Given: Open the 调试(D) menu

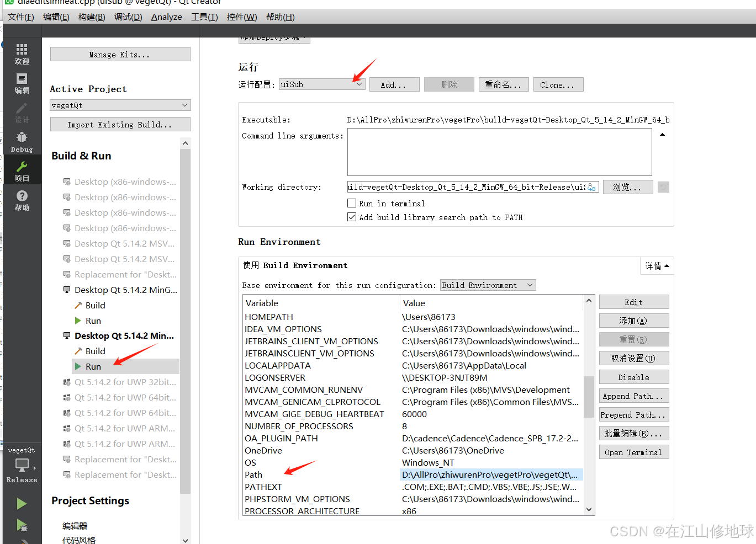Looking at the screenshot, I should click(128, 17).
